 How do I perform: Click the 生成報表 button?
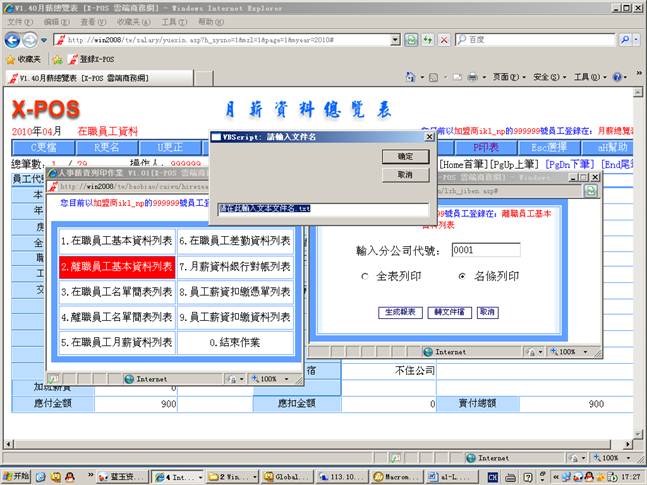coord(399,312)
